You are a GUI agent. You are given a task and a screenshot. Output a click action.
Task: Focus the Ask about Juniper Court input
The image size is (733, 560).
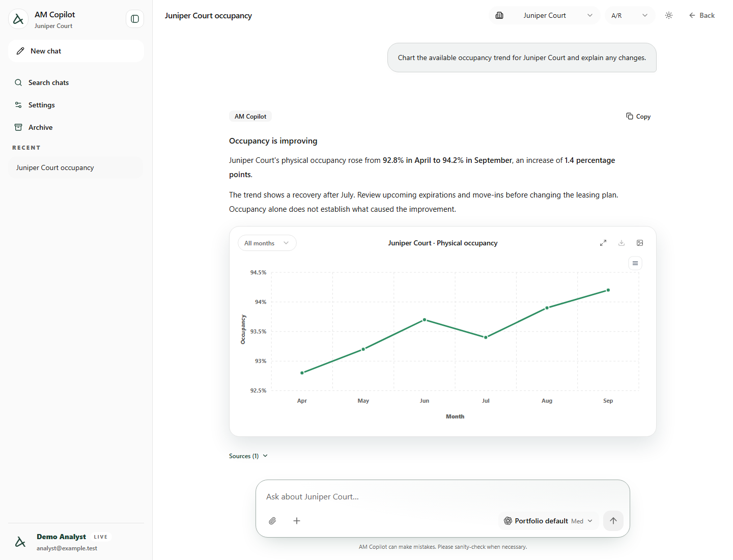(x=442, y=497)
